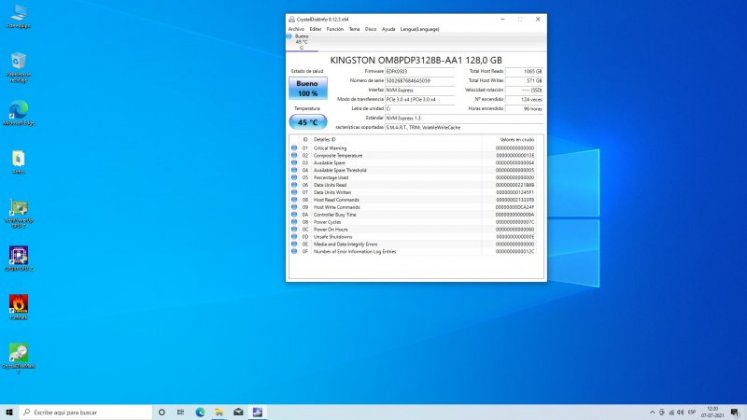
Task: Click the Bueno 100 % health status button
Action: (x=308, y=88)
